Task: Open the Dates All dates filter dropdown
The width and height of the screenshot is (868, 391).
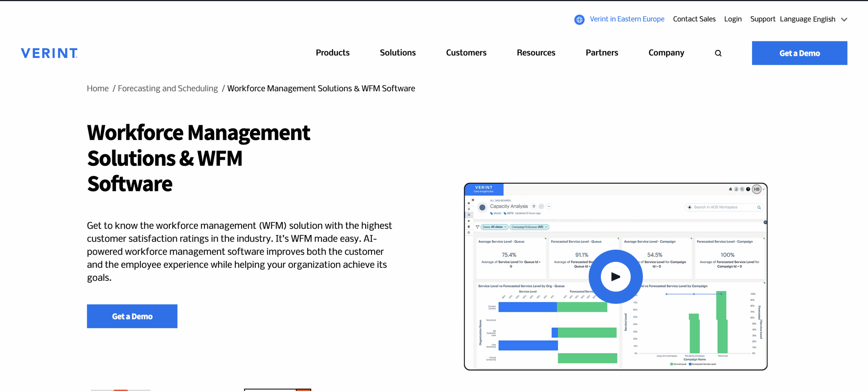Action: [x=494, y=227]
